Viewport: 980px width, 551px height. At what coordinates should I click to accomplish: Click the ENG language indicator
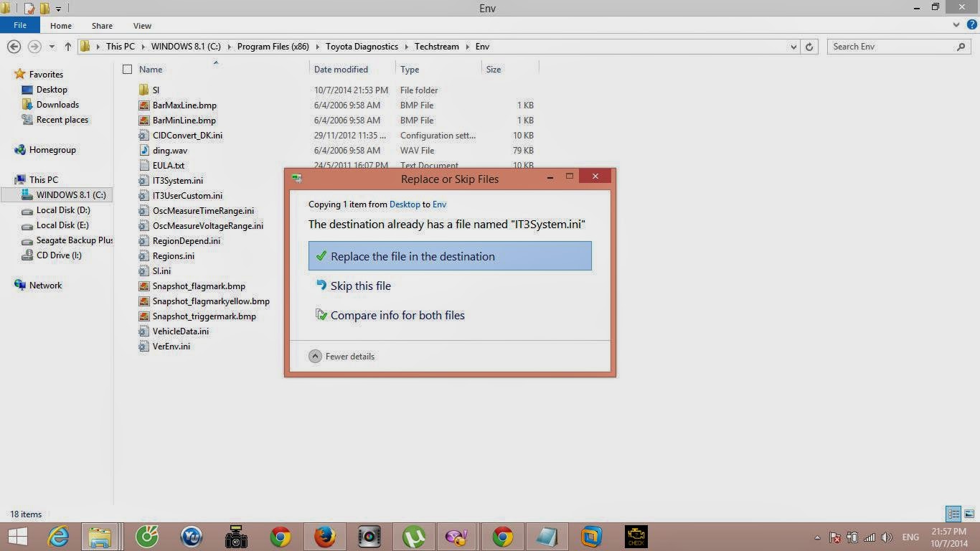pos(910,537)
